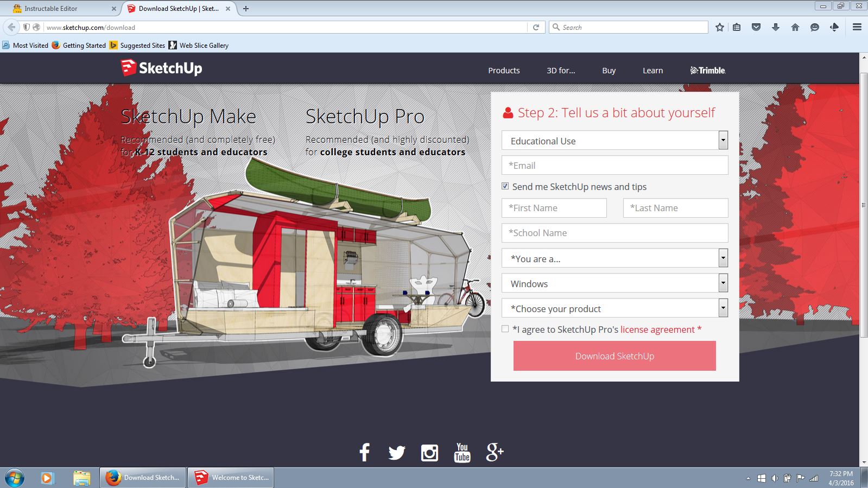Click the School Name field
868x488 pixels.
point(614,233)
